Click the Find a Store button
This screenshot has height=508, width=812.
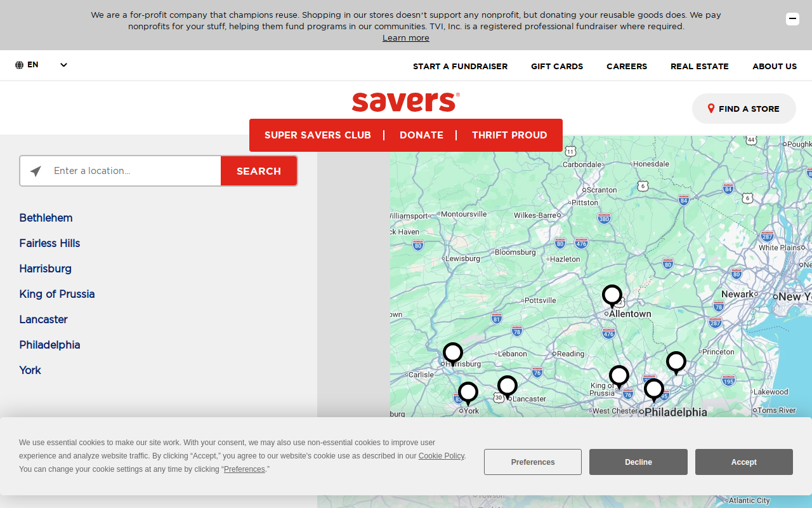744,109
